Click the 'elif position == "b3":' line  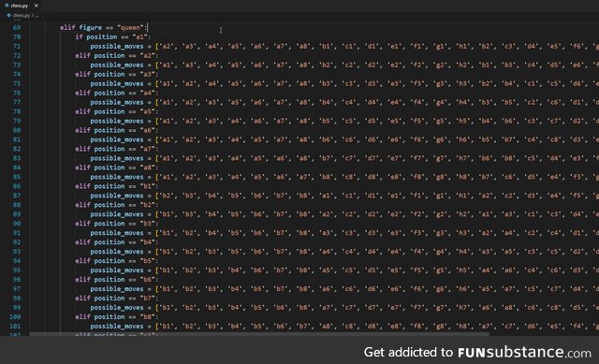tap(116, 224)
